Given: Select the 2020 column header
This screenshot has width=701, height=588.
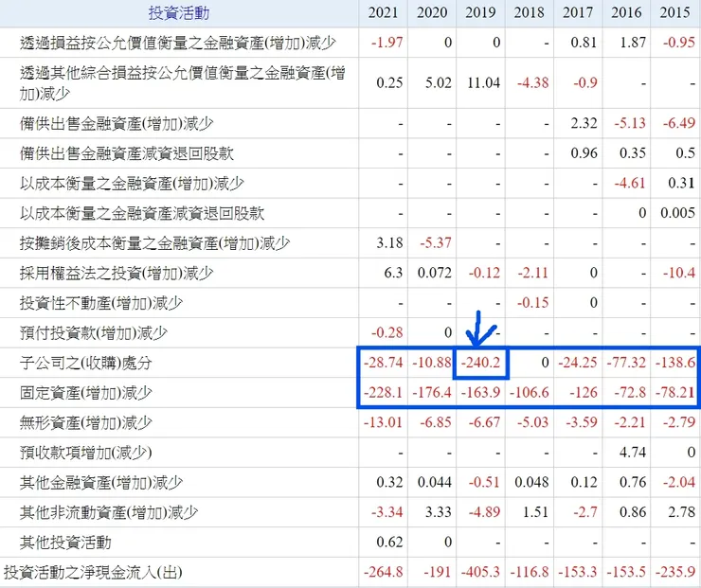Looking at the screenshot, I should click(432, 12).
